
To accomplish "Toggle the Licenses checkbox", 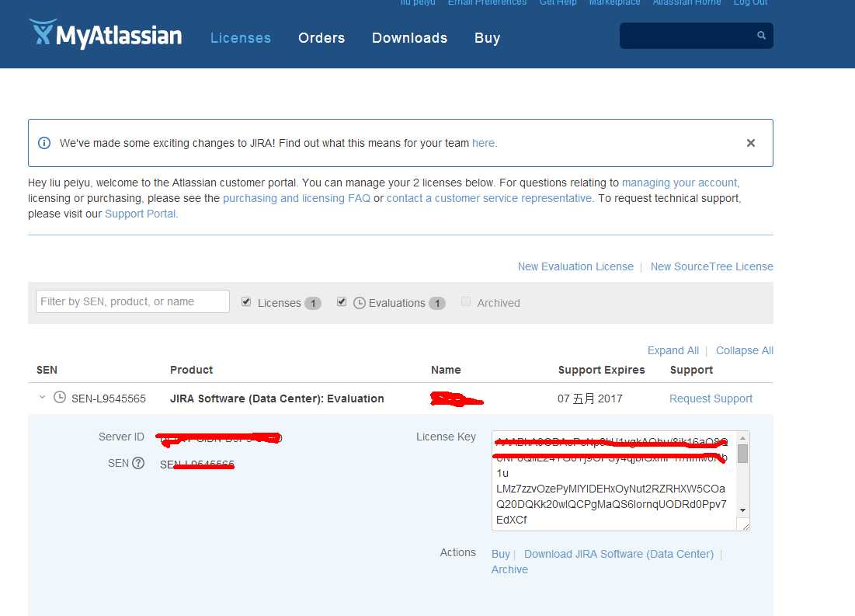I will (246, 301).
